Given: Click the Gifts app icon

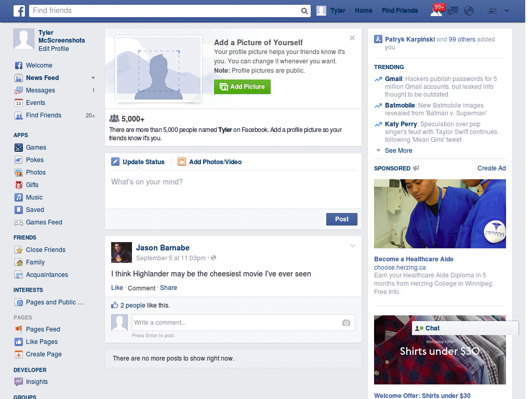Looking at the screenshot, I should (19, 185).
